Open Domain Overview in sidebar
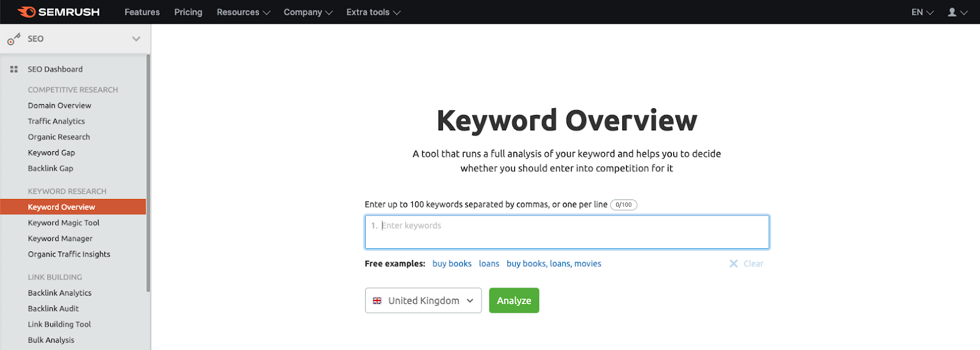The width and height of the screenshot is (980, 350). point(59,105)
